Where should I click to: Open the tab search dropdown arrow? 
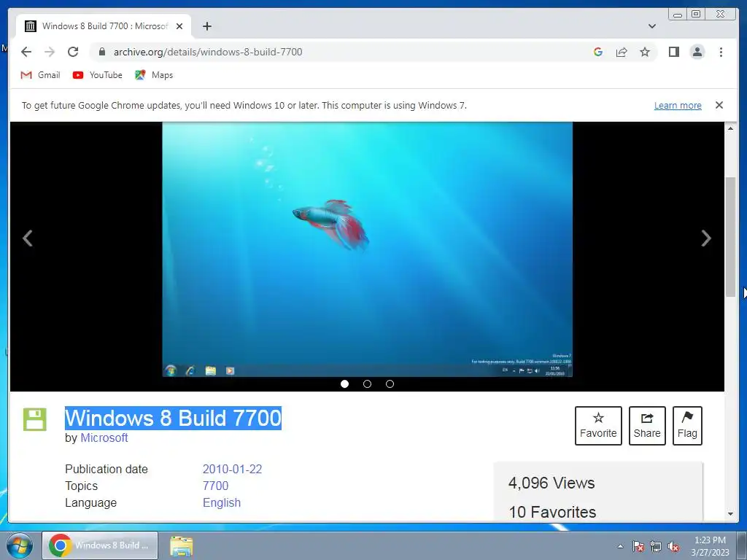point(652,26)
